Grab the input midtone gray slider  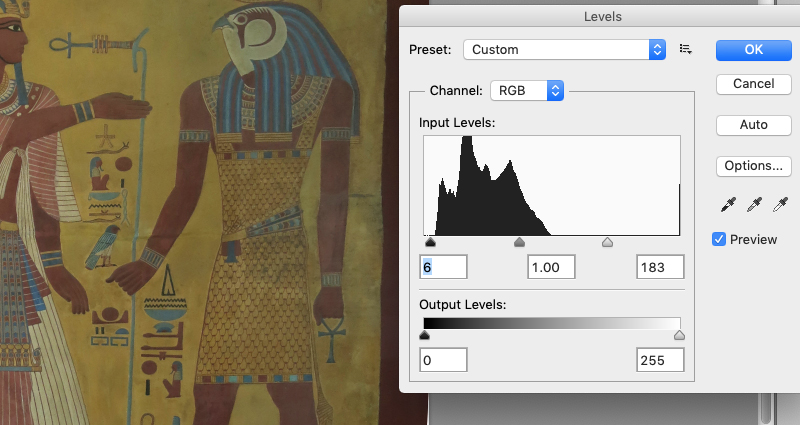point(519,242)
